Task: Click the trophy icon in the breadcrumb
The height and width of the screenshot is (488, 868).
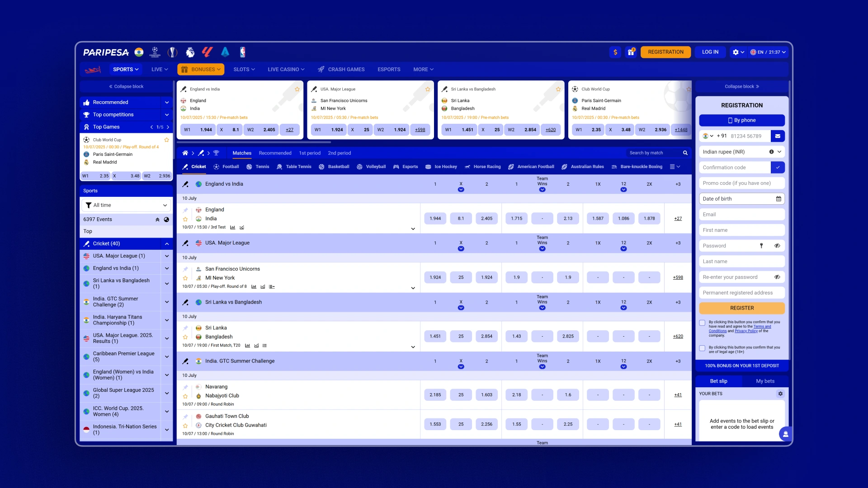Action: [x=216, y=153]
